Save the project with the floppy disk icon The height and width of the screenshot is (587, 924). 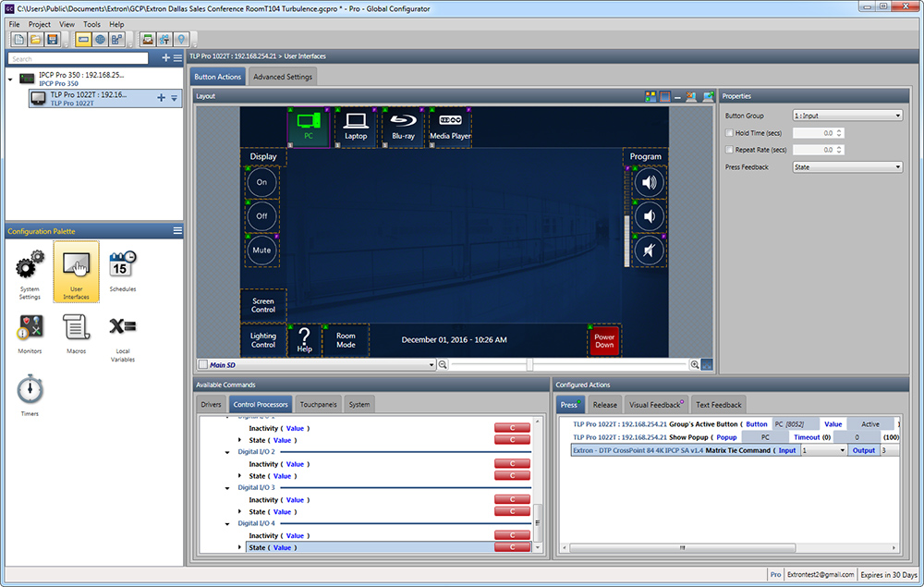coord(53,40)
